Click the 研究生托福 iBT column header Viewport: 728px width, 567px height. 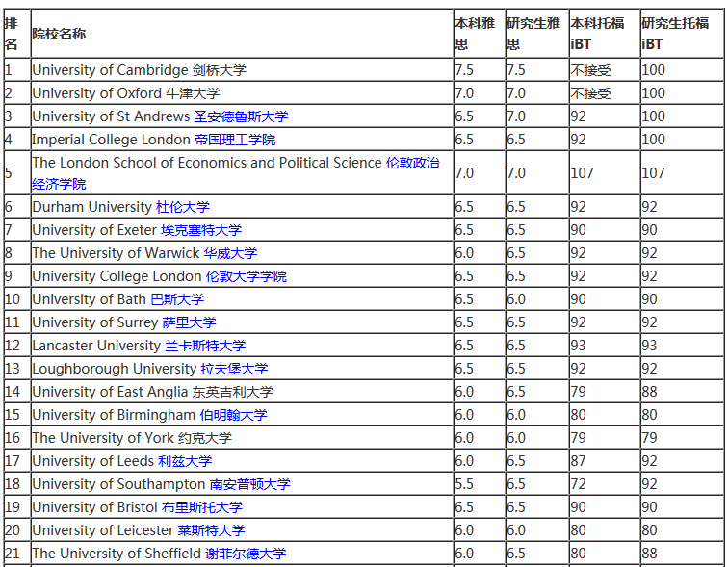click(682, 34)
